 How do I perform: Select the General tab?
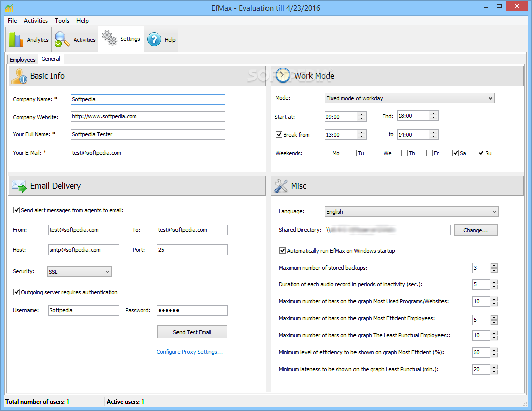[x=51, y=59]
